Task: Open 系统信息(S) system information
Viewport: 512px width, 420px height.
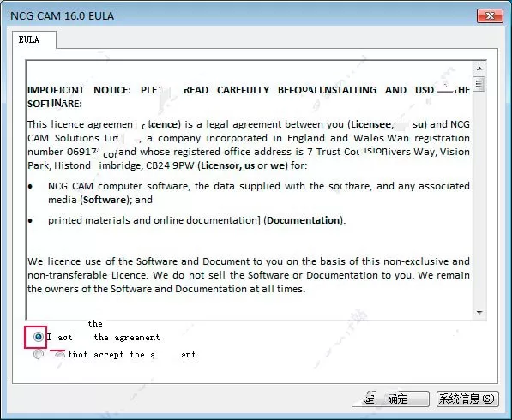Action: (x=467, y=399)
